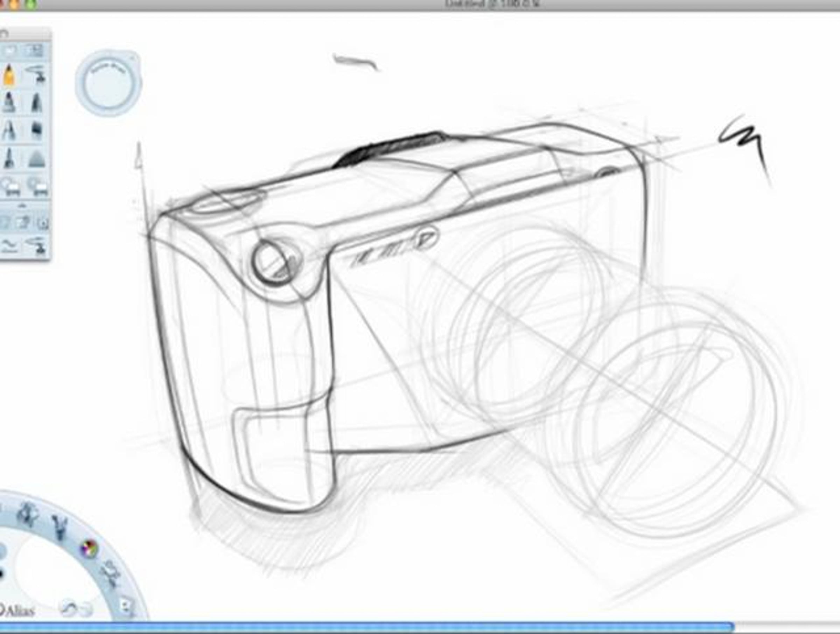The image size is (840, 634).
Task: Choose the ballpoint pen brush icon
Action: pyautogui.click(x=9, y=130)
